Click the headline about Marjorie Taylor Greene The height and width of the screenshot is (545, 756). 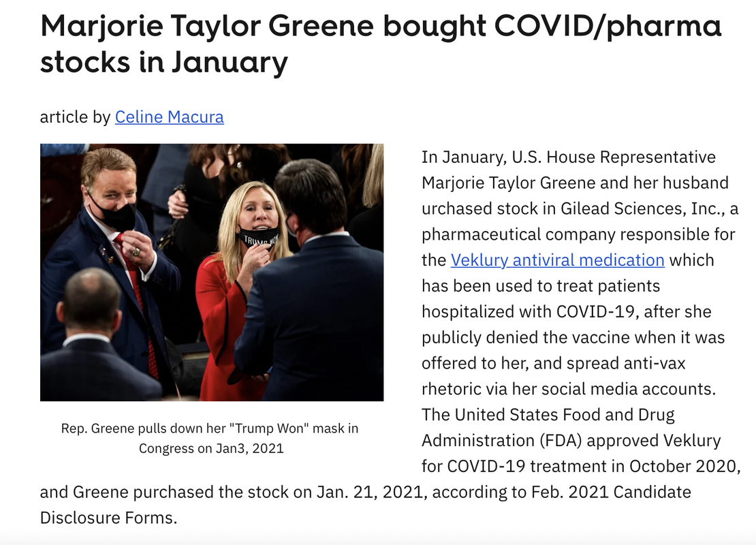tap(381, 44)
